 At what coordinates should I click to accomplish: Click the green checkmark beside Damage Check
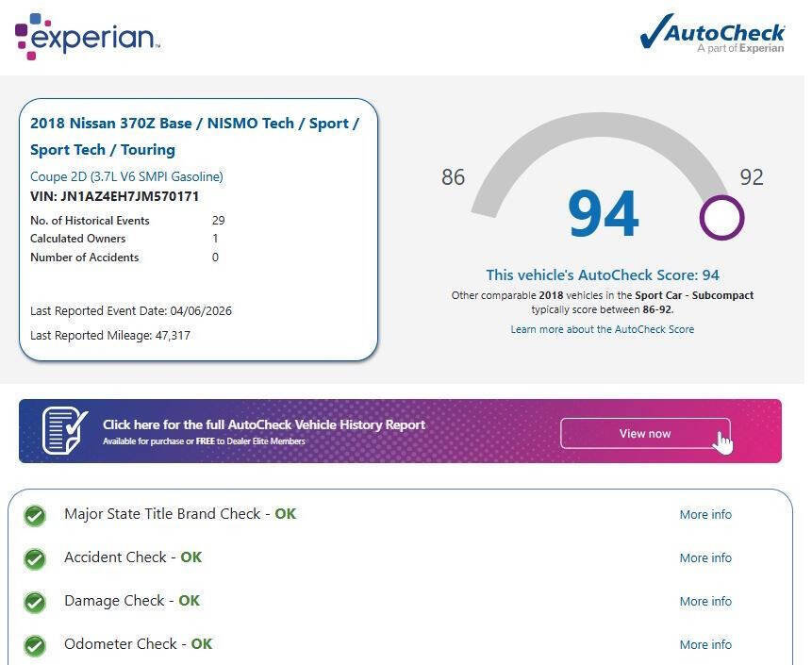click(x=35, y=603)
